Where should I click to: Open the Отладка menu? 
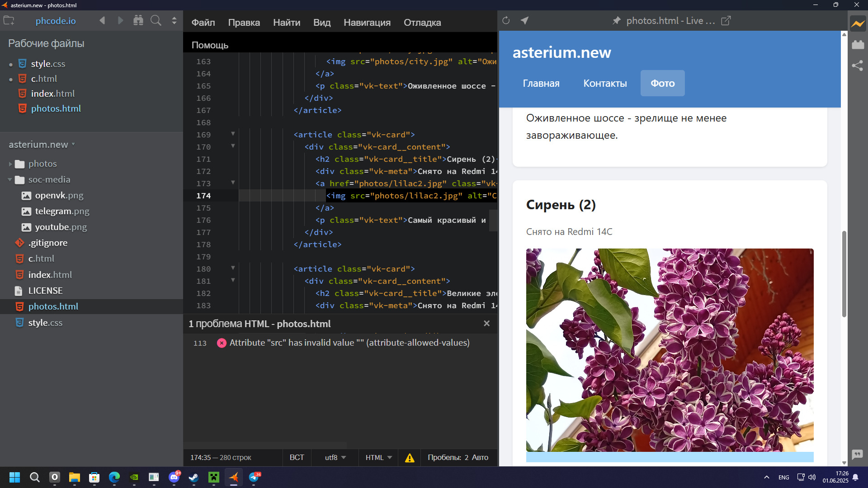[422, 23]
